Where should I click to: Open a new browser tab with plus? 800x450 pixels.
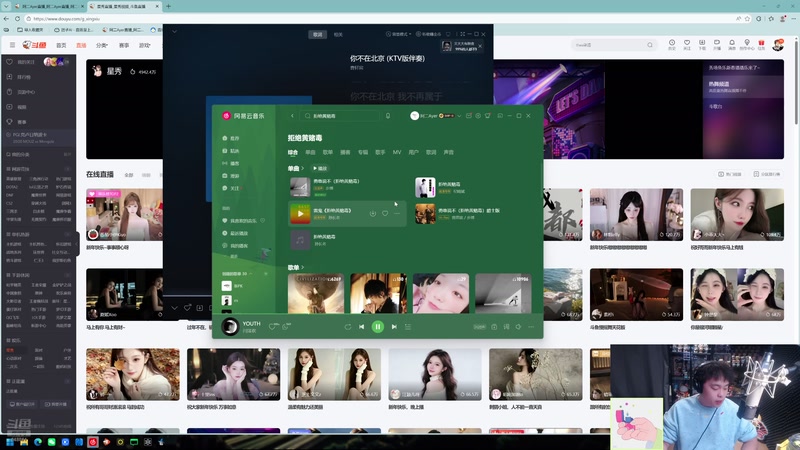168,6
